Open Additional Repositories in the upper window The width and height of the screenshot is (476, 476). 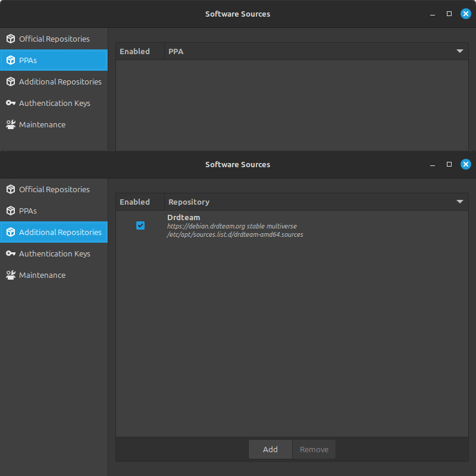pyautogui.click(x=54, y=82)
